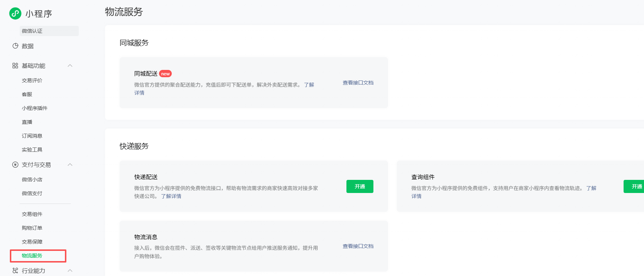The height and width of the screenshot is (276, 644).
Task: Go to 交易评价 page
Action: click(x=32, y=80)
